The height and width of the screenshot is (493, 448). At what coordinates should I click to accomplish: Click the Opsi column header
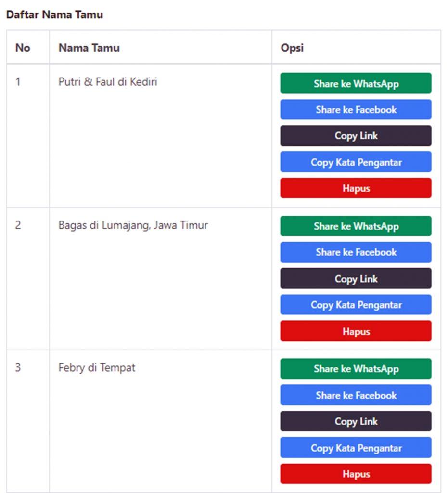pos(292,48)
